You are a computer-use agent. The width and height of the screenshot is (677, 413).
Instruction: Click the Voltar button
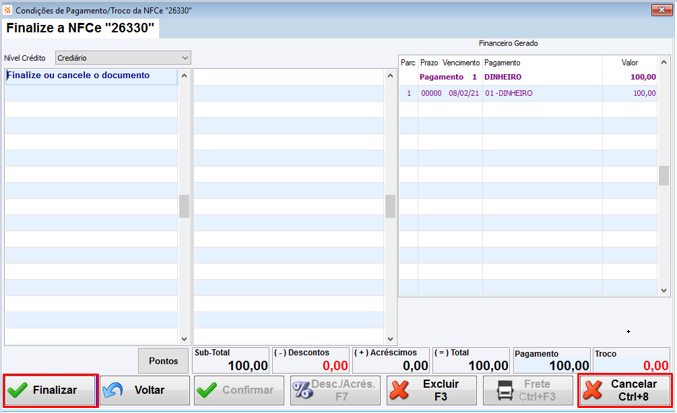[145, 390]
